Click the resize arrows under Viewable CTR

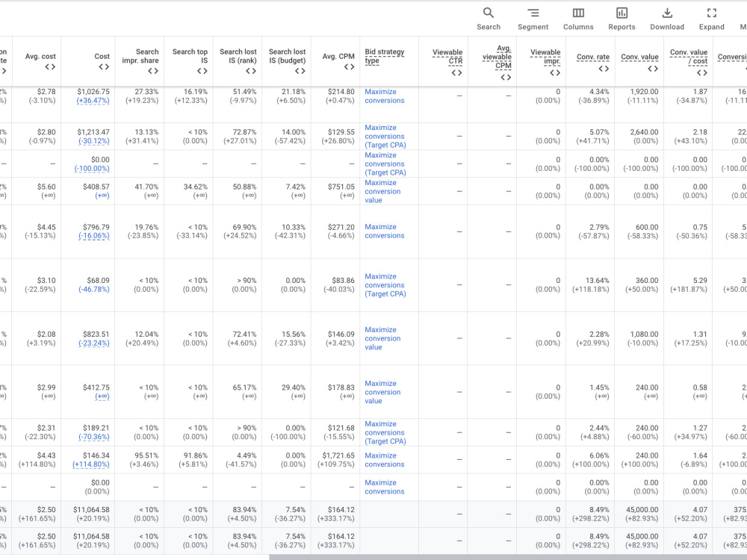[457, 73]
